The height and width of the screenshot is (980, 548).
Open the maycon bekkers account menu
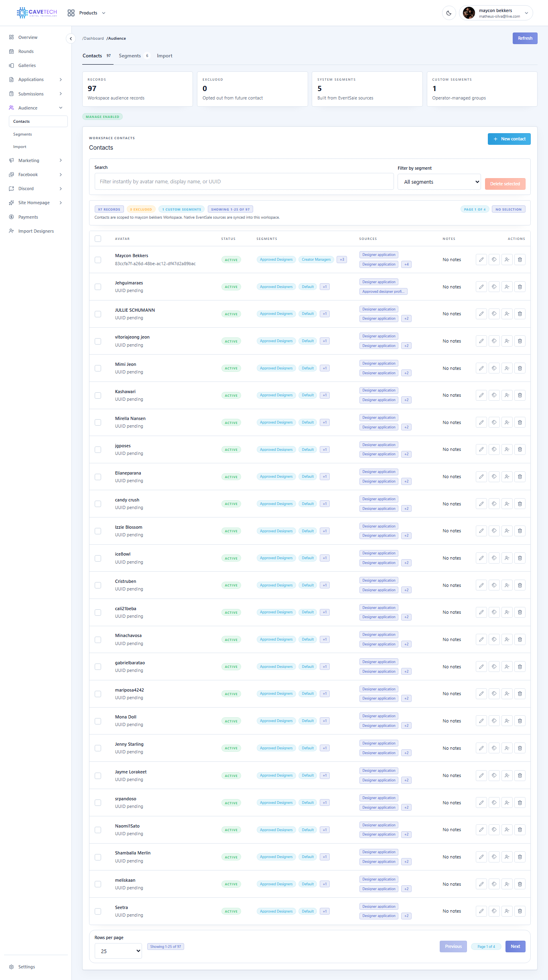tap(496, 13)
